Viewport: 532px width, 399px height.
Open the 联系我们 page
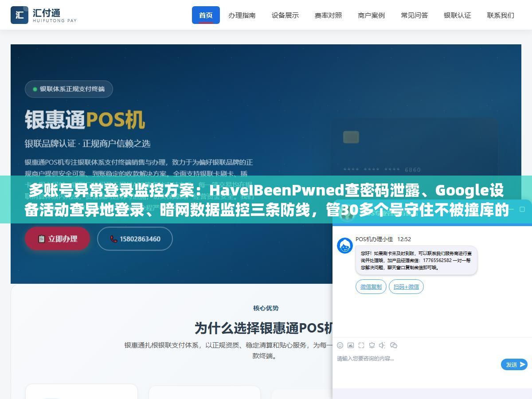pos(501,15)
